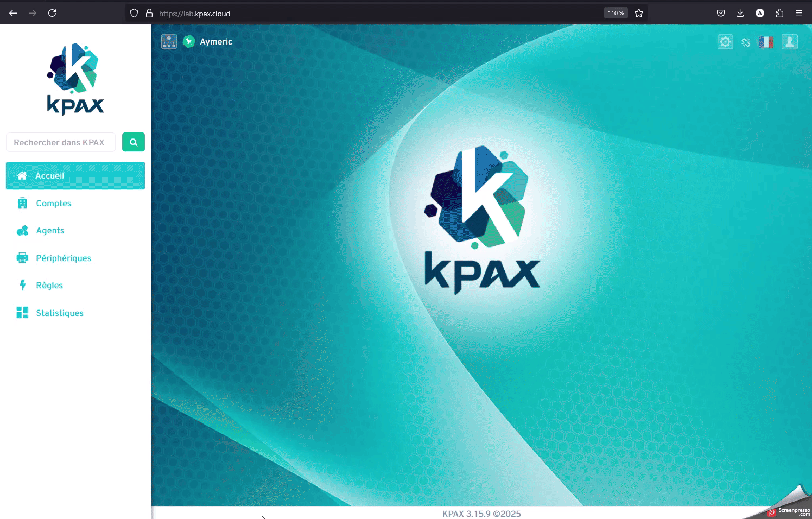Reset the 110 % zoom indicator
Viewport: 812px width, 519px height.
click(x=616, y=13)
